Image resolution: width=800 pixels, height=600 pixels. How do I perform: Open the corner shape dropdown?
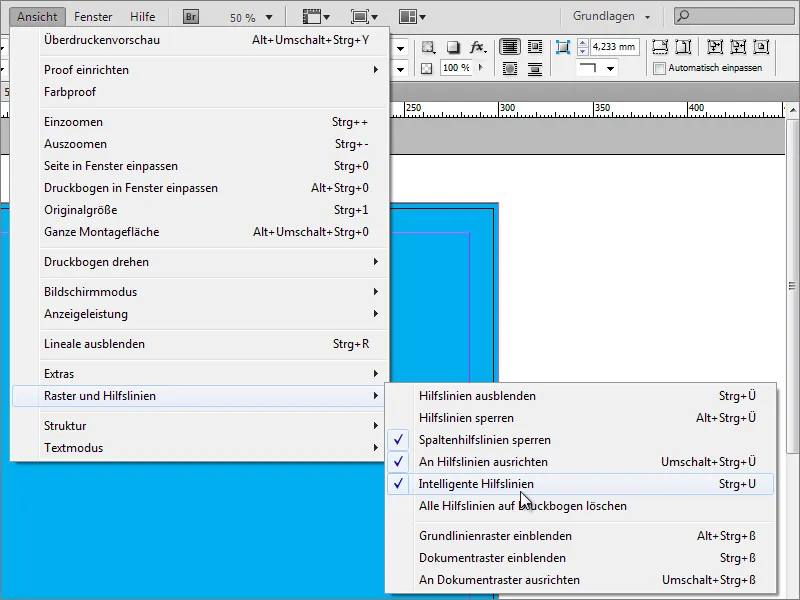pyautogui.click(x=610, y=68)
